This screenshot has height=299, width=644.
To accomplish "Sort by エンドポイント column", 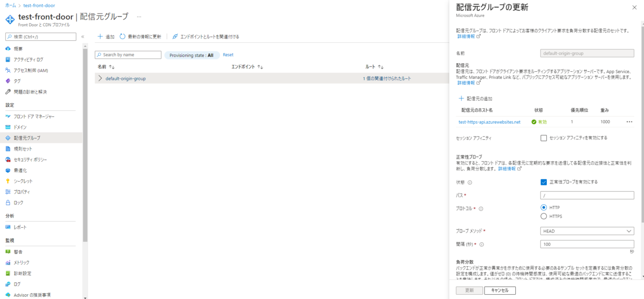I will pos(246,67).
